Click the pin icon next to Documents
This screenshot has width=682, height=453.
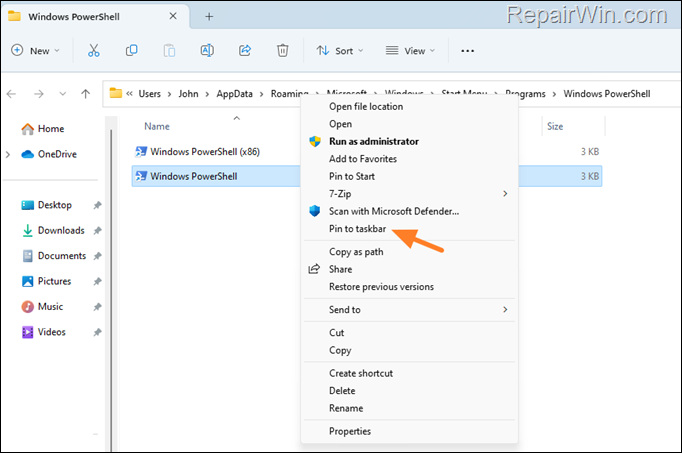point(97,256)
